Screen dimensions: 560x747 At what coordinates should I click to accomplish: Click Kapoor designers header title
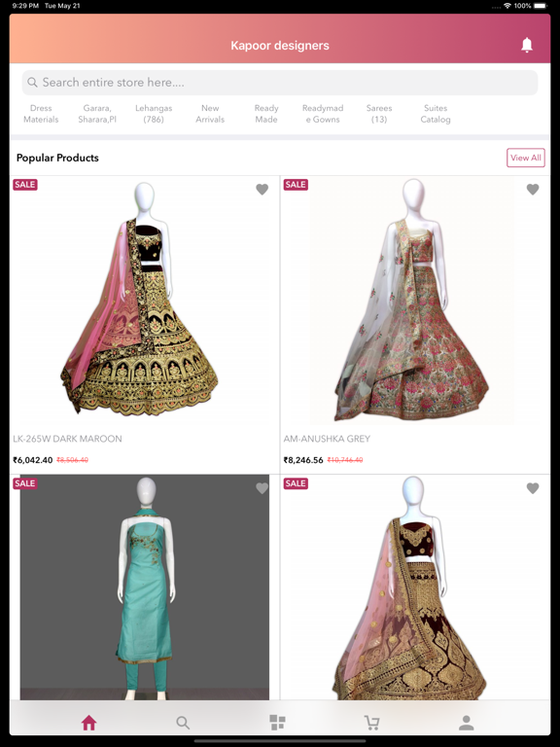point(280,46)
